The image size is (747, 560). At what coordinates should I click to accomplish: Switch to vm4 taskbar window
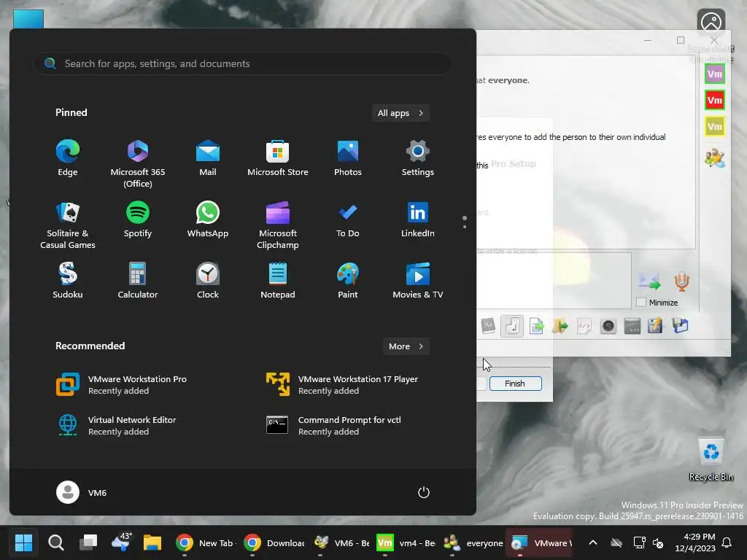click(406, 542)
